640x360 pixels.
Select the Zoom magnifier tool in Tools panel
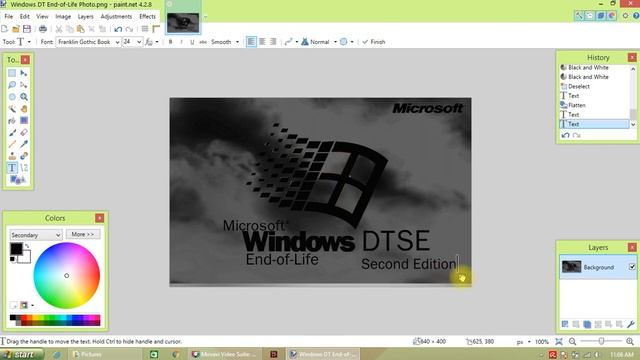pos(24,97)
